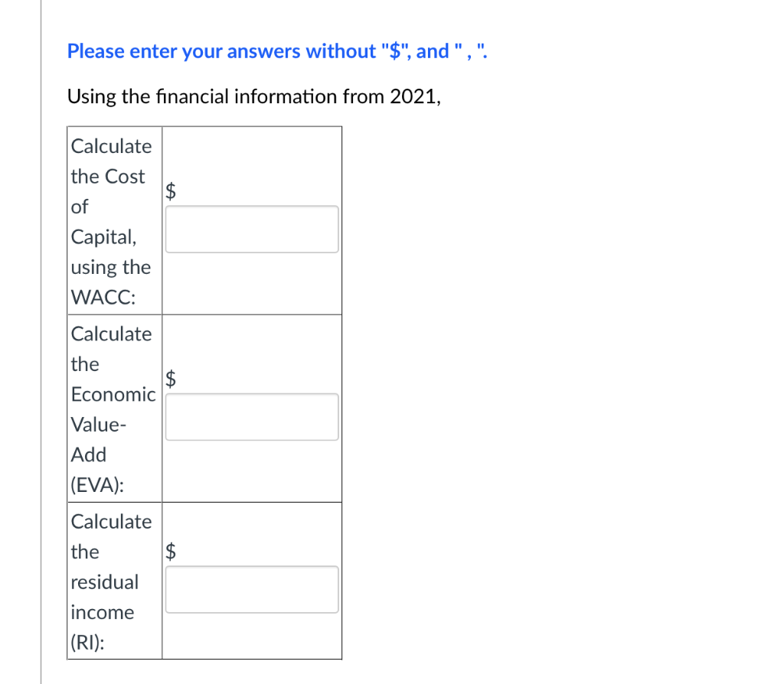Click the blue instruction text about answer formatting
784x684 pixels.
coord(276,50)
